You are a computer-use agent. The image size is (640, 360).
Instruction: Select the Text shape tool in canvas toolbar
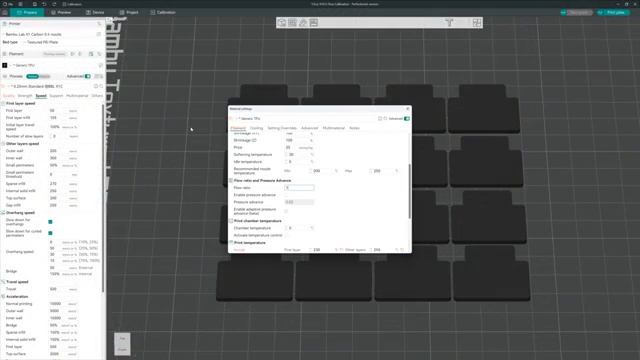pos(449,23)
